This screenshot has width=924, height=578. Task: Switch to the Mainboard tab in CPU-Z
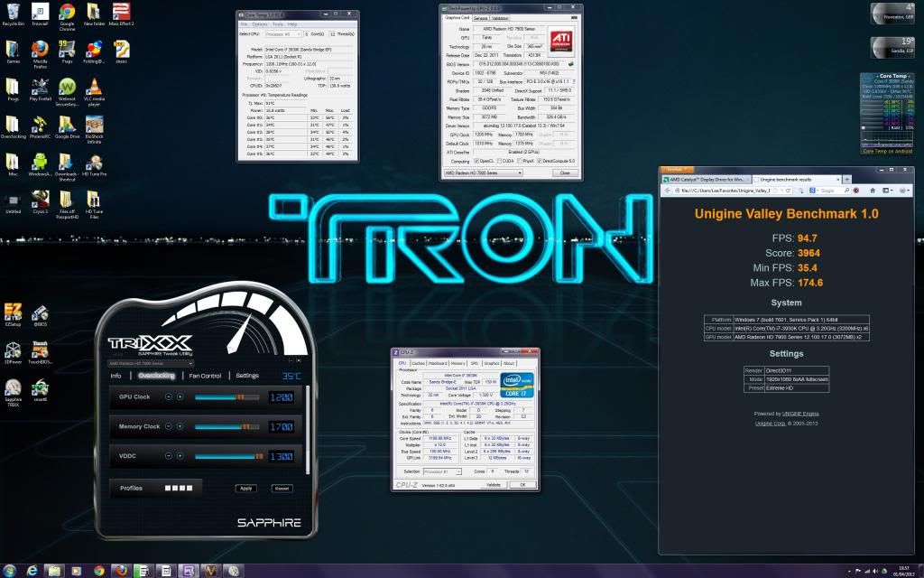coord(438,363)
